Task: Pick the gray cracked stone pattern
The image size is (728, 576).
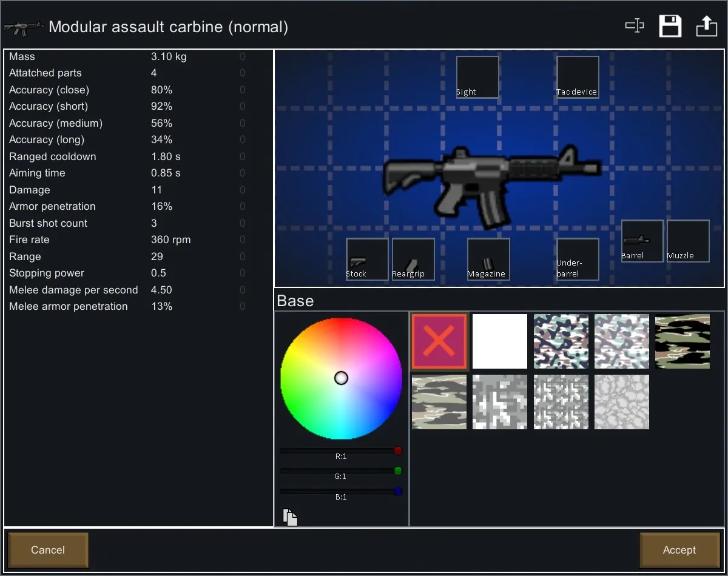Action: click(621, 402)
